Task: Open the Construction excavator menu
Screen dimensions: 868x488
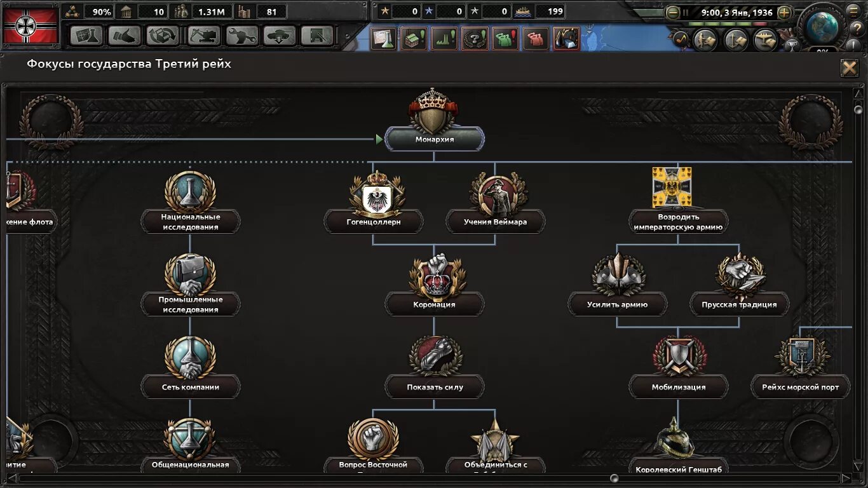Action: tap(203, 36)
